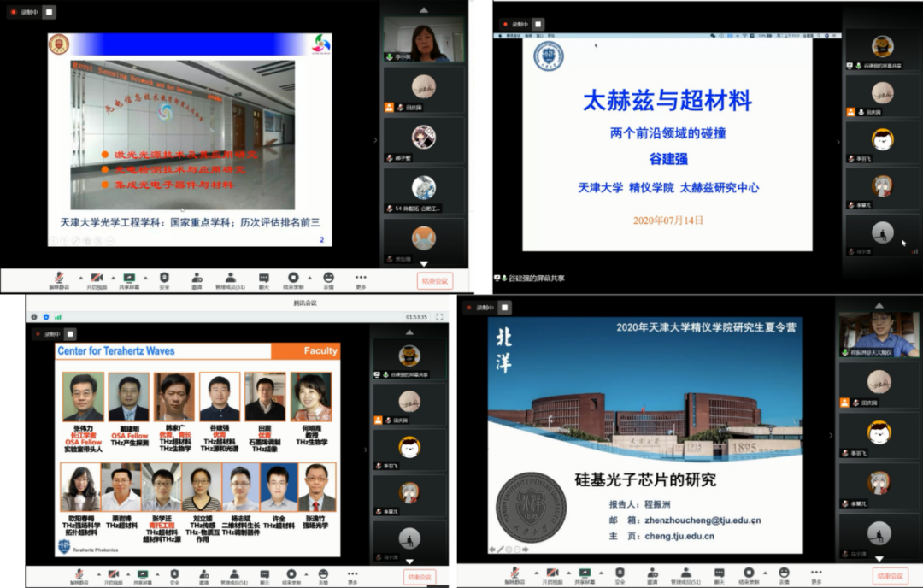Open Chat in the bottom-right meeting window

720,575
